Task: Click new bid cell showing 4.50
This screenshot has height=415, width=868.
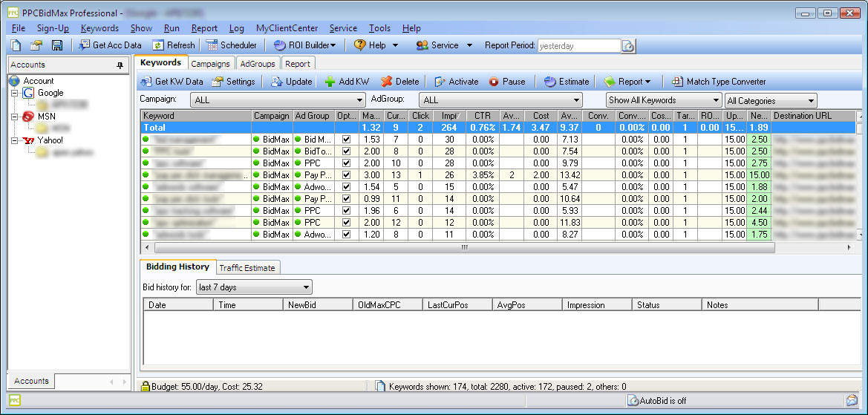Action: pyautogui.click(x=758, y=223)
